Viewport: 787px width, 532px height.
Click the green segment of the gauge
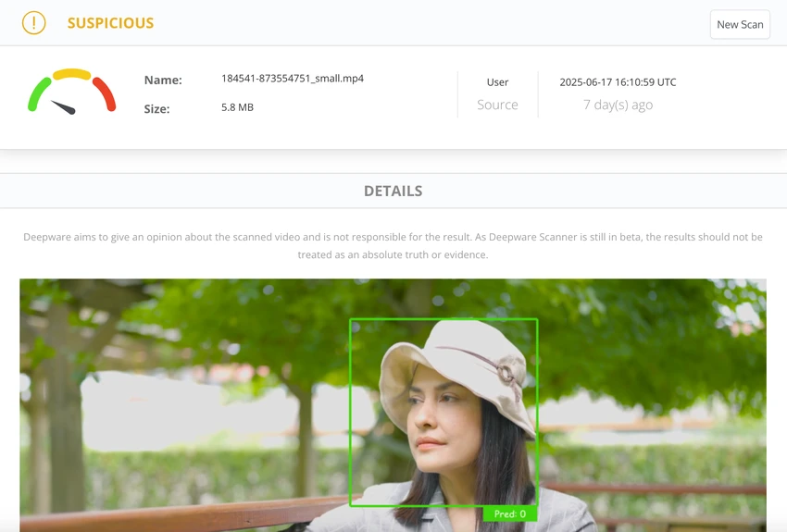point(38,94)
